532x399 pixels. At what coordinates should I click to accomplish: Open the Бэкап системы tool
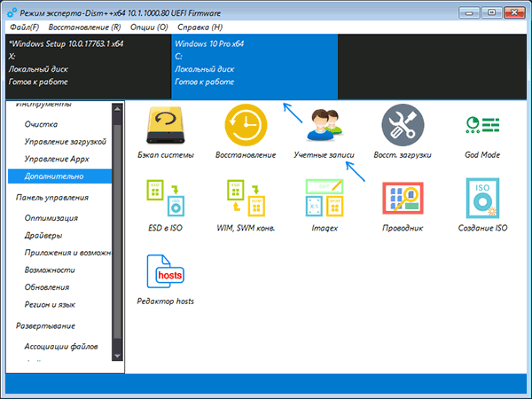click(x=168, y=127)
